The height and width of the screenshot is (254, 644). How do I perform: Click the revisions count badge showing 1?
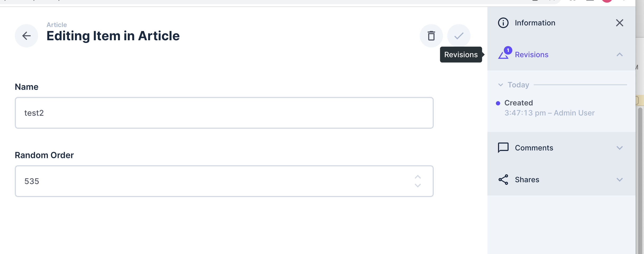coord(508,50)
